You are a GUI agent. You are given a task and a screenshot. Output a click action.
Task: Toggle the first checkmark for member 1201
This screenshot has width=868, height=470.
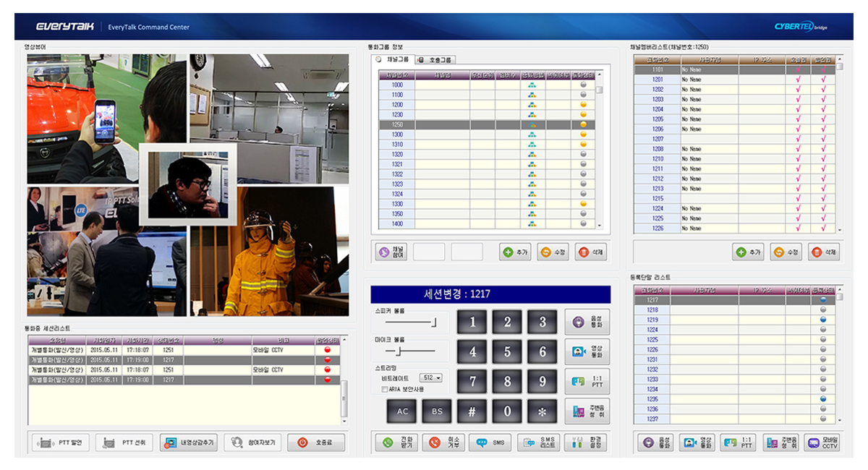(798, 80)
